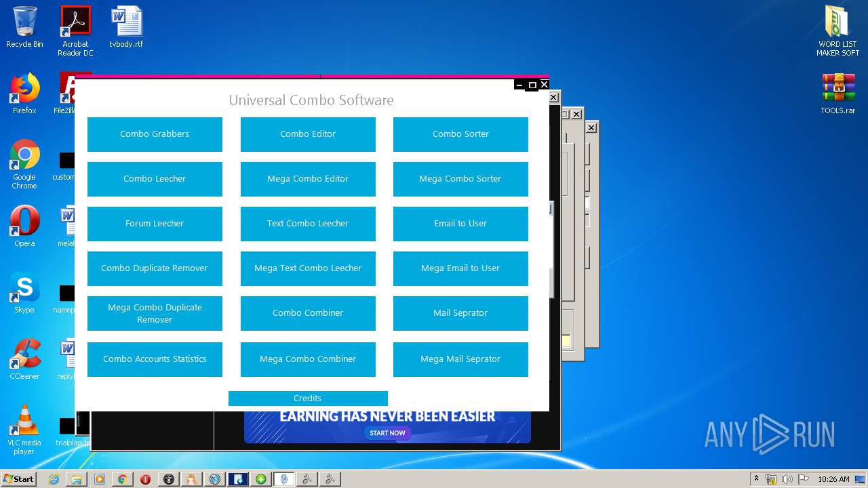Open Acrobat Reader DC shortcut
Image resolution: width=868 pixels, height=488 pixels.
pos(75,31)
